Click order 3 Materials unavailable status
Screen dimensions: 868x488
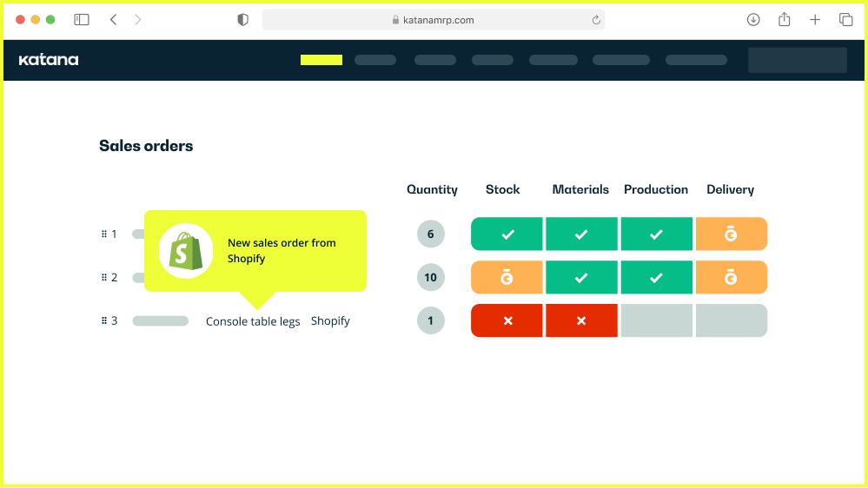pyautogui.click(x=581, y=320)
